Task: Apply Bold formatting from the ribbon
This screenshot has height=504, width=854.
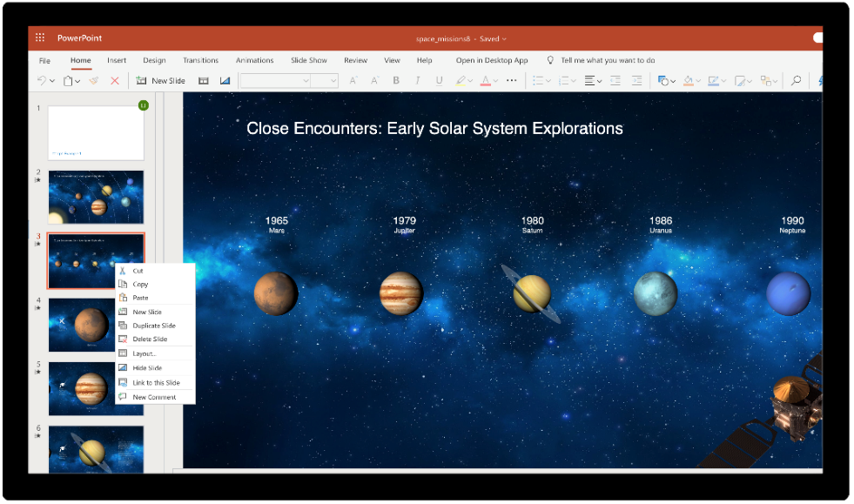Action: pyautogui.click(x=396, y=80)
